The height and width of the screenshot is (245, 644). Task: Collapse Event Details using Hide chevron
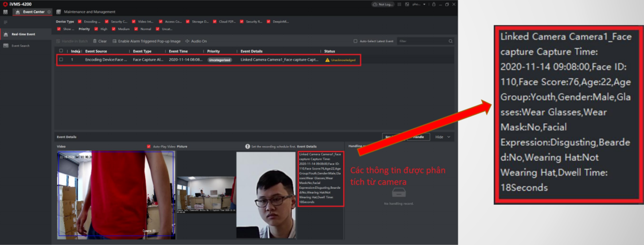[449, 137]
